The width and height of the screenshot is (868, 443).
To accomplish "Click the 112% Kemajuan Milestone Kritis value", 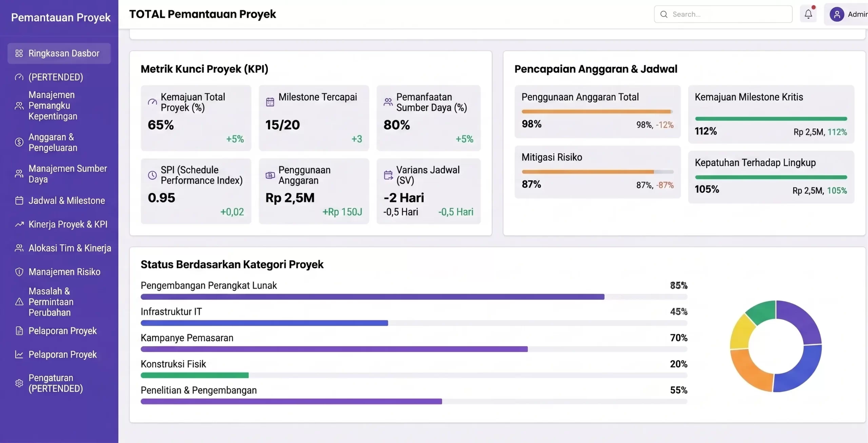I will [x=706, y=132].
